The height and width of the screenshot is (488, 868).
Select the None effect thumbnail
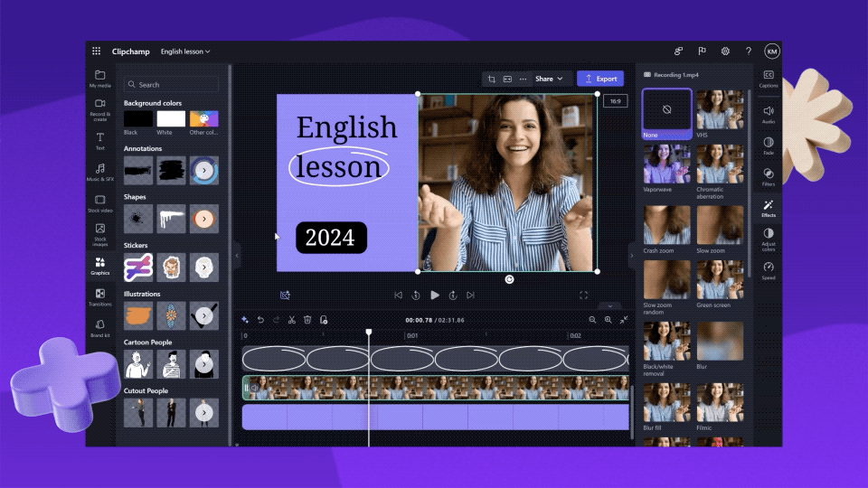tap(666, 110)
